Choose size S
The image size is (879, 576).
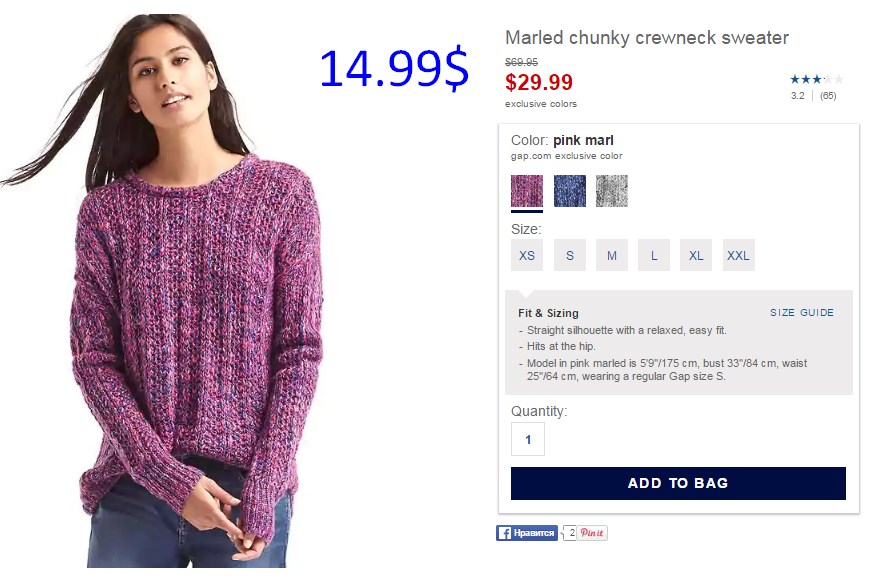point(570,255)
